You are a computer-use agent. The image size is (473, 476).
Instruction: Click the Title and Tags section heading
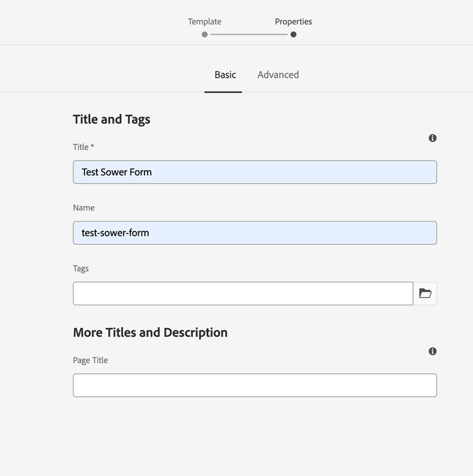point(112,119)
